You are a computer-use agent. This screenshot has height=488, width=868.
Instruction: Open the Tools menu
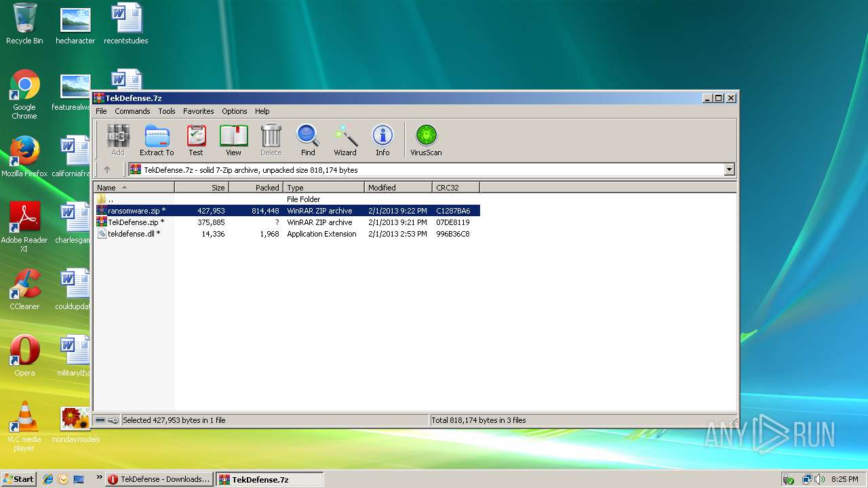click(x=167, y=111)
